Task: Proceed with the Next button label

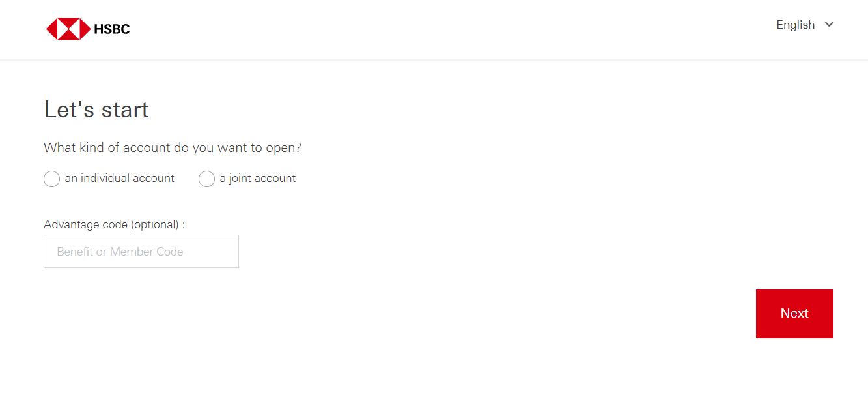Action: point(794,314)
